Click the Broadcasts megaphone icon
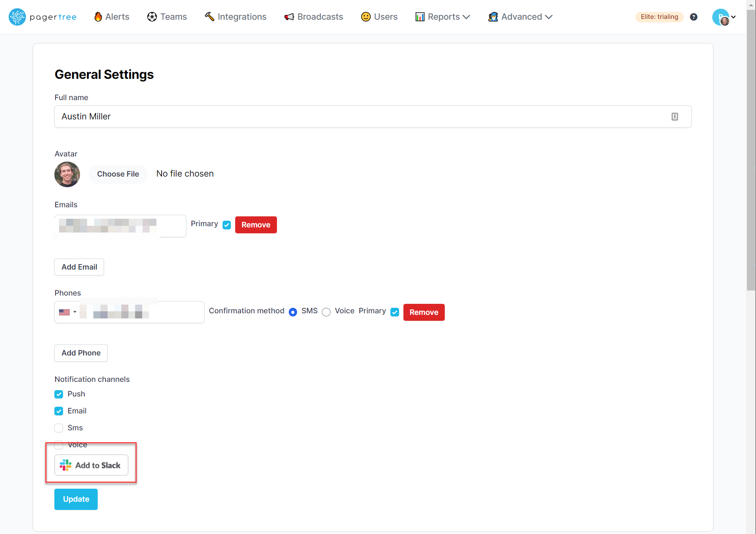Image resolution: width=756 pixels, height=534 pixels. (289, 17)
